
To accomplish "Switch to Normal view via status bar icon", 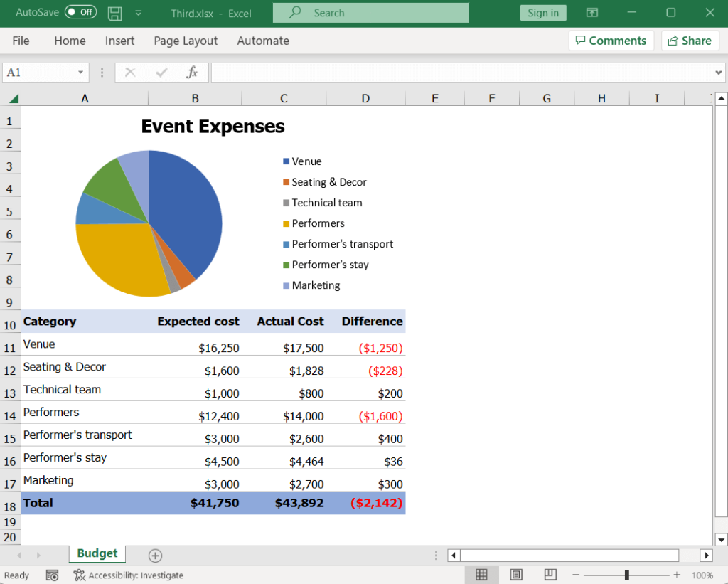I will pos(482,575).
